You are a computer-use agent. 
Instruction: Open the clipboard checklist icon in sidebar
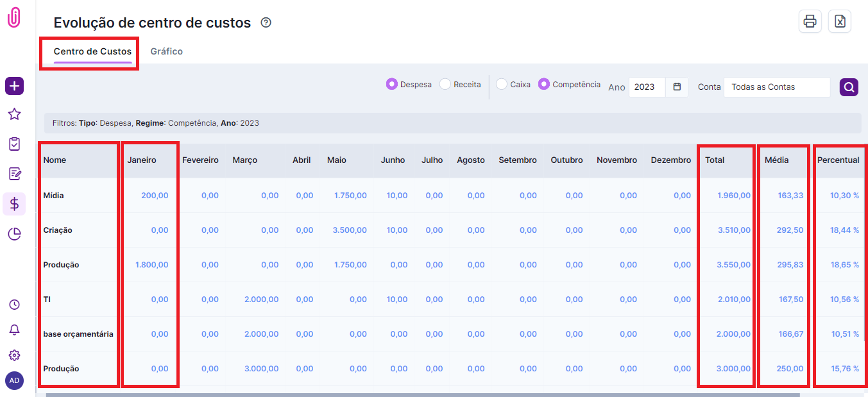pos(14,144)
